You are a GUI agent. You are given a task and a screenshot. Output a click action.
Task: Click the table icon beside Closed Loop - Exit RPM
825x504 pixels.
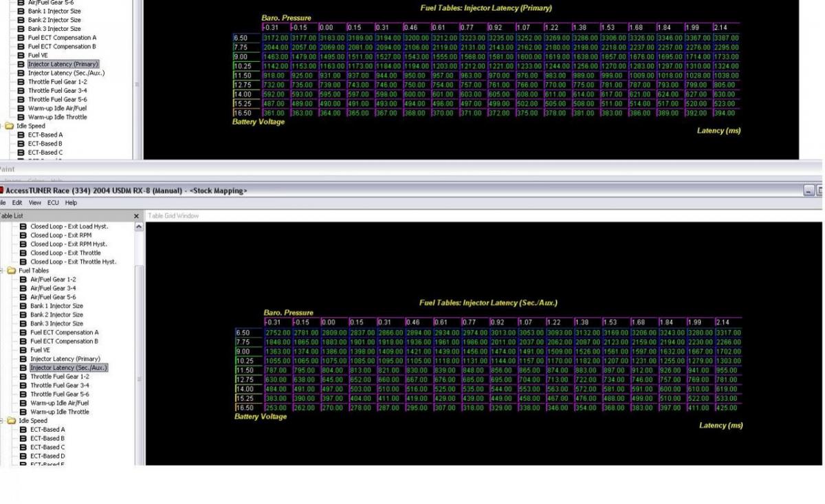coord(23,235)
